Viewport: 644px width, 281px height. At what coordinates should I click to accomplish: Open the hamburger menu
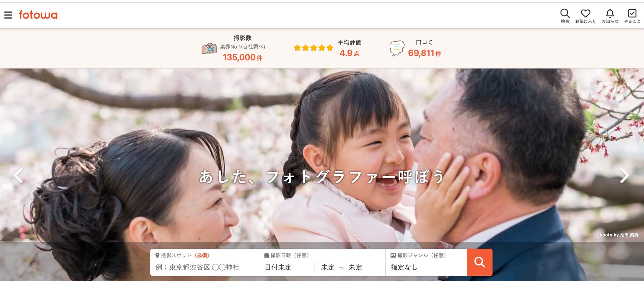click(8, 15)
